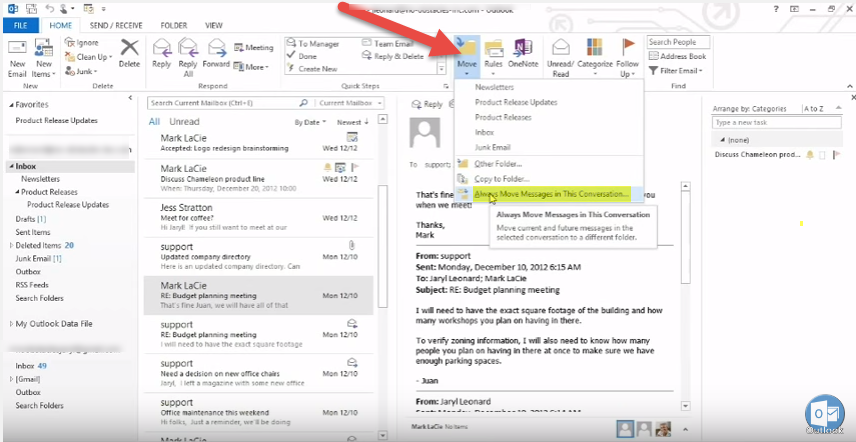Click the message list vertical scrollbar
856x442 pixels.
tap(383, 246)
